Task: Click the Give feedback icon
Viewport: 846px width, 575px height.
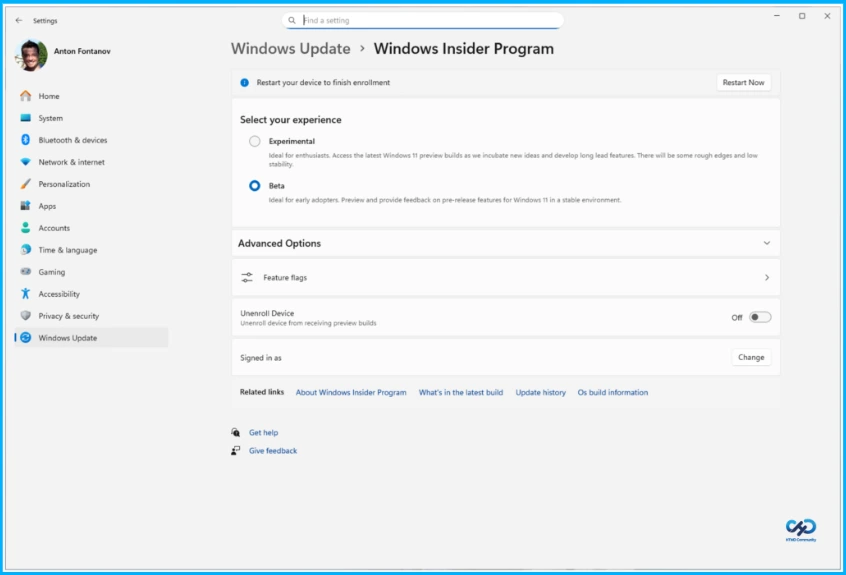Action: (236, 450)
